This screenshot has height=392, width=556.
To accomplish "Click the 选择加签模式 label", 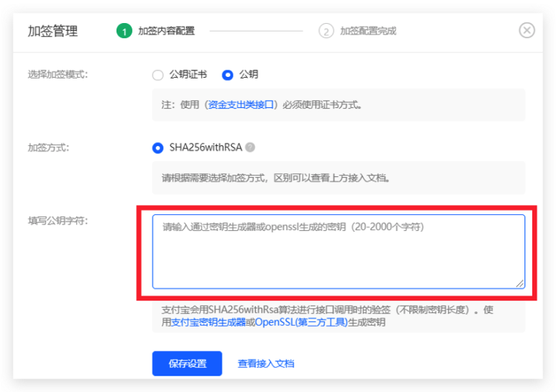I will click(58, 74).
